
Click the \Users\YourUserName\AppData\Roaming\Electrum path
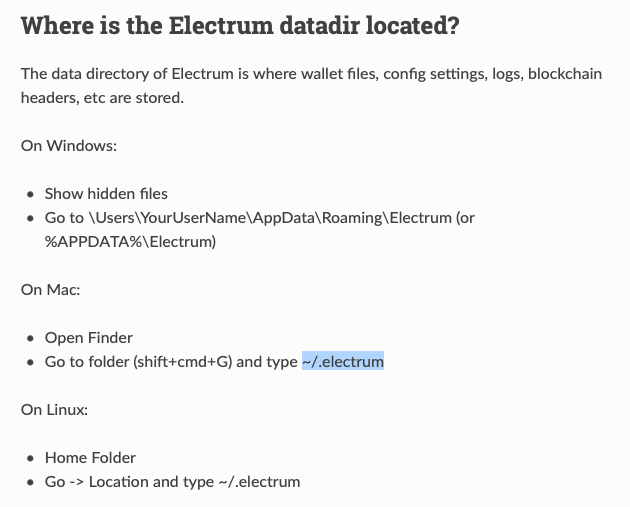261,218
